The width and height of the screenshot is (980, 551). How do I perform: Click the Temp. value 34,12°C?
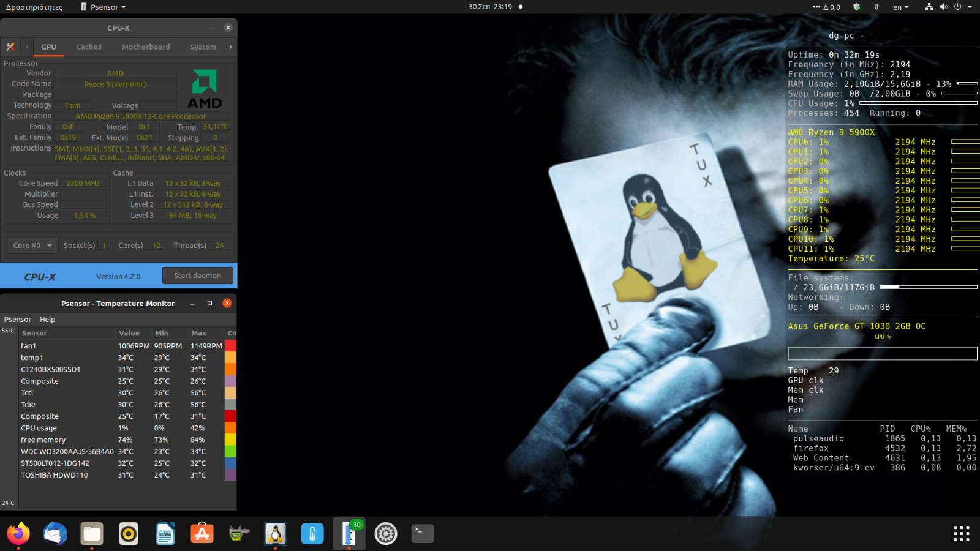pos(216,127)
